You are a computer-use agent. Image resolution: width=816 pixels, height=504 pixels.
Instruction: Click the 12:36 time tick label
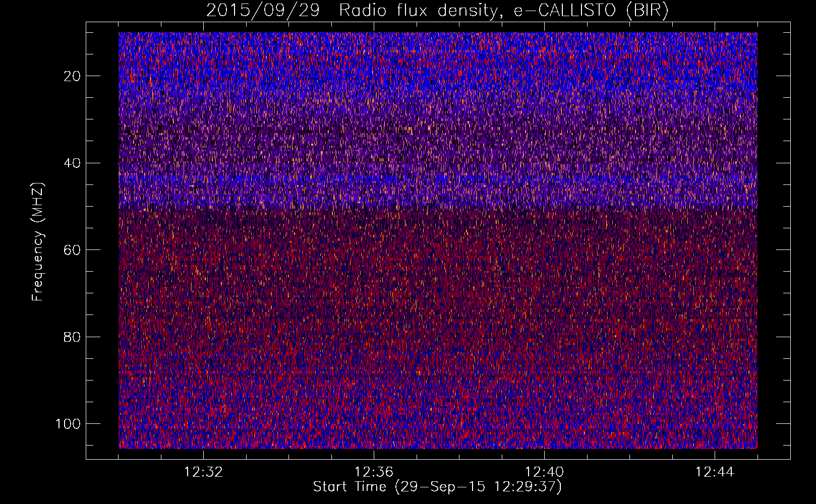tap(374, 472)
